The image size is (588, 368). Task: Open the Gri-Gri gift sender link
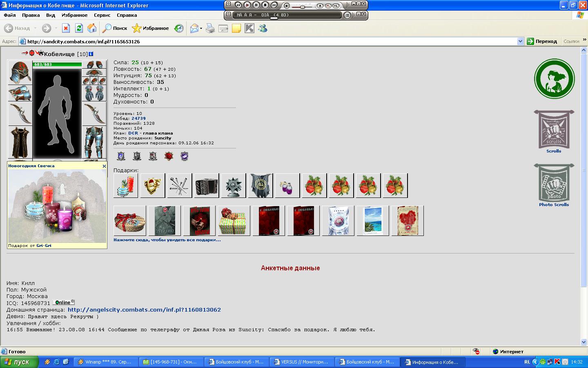coord(44,246)
